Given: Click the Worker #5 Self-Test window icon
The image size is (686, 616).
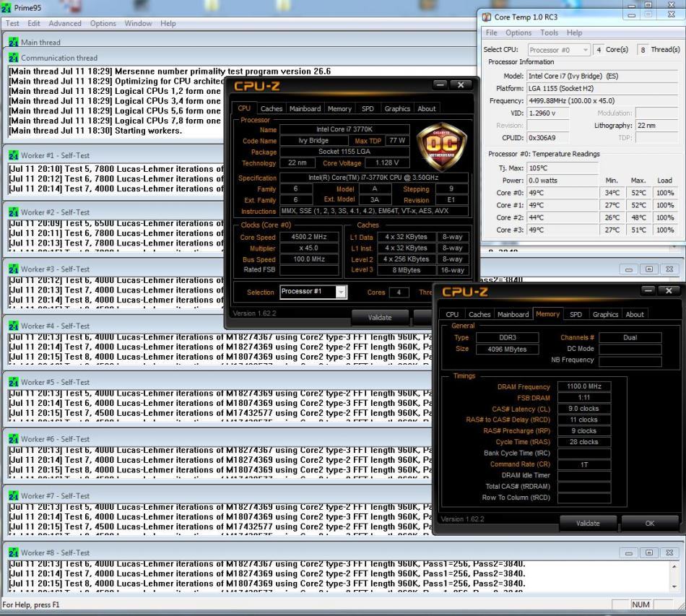Looking at the screenshot, I should tap(14, 382).
